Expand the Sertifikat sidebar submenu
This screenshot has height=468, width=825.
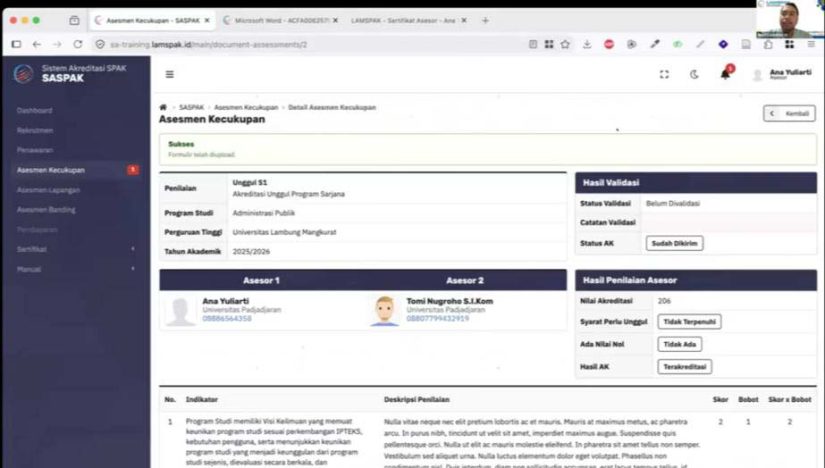pyautogui.click(x=76, y=249)
